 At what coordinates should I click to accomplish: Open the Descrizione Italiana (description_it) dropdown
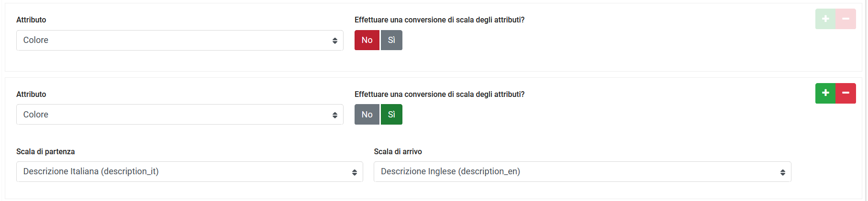tap(182, 171)
